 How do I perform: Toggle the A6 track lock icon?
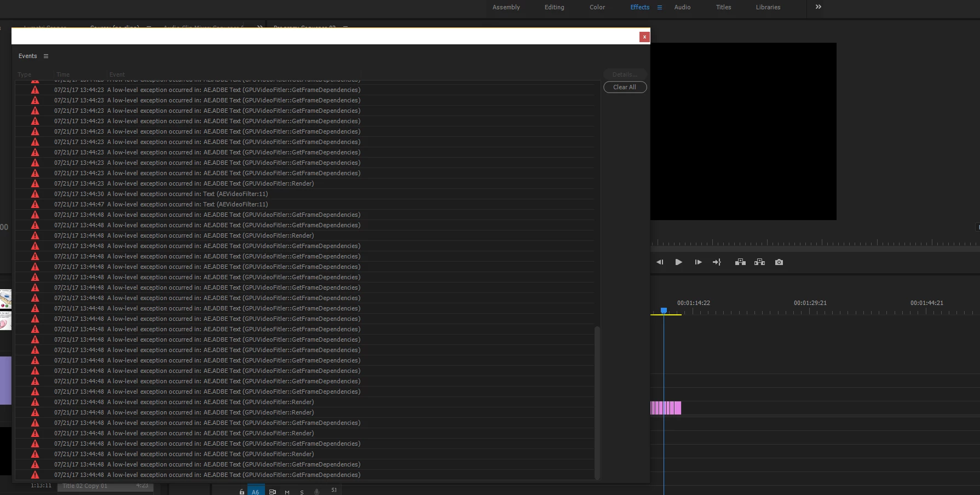[x=241, y=492]
